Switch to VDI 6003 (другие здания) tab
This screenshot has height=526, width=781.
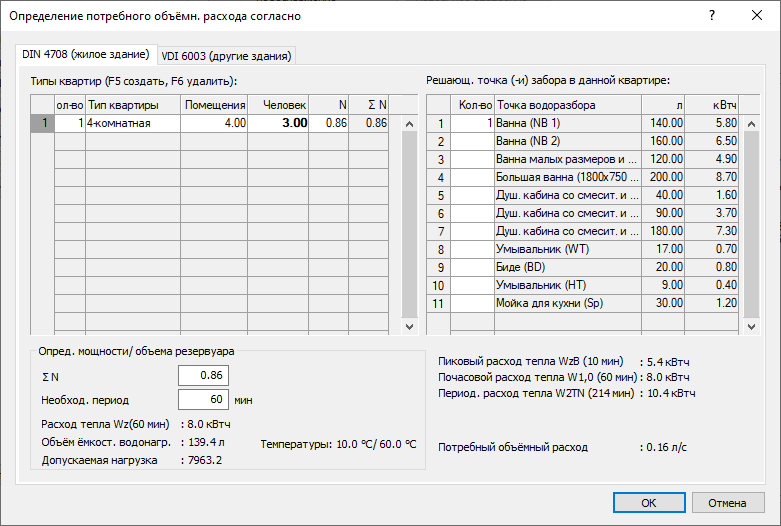click(226, 56)
